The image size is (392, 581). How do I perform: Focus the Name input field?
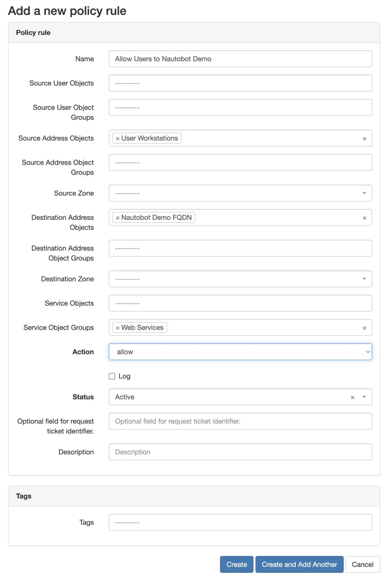(x=240, y=59)
